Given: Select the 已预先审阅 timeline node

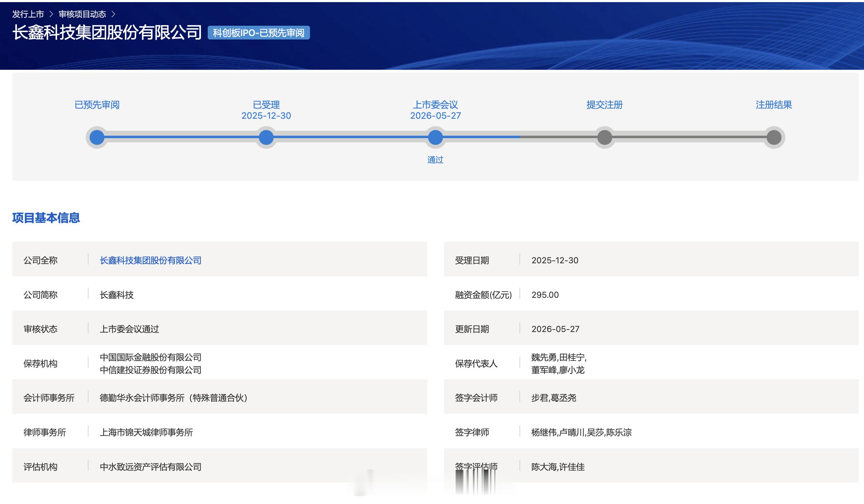Looking at the screenshot, I should coord(97,137).
